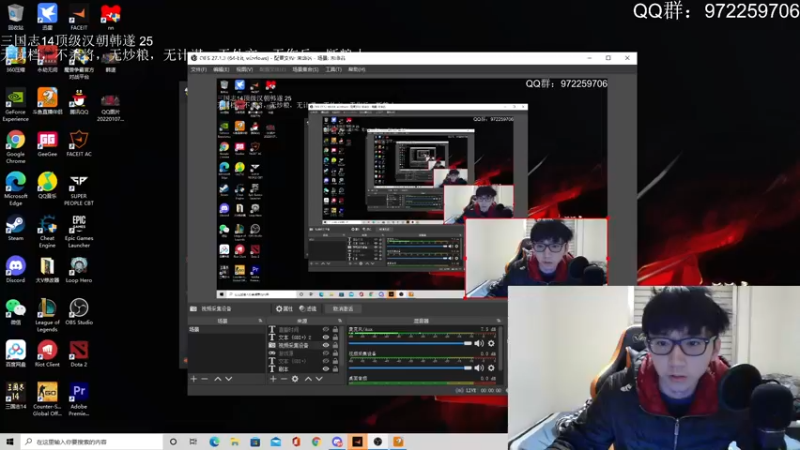This screenshot has height=450, width=800.
Task: Adjust the 视频采集设备 volume slider
Action: point(410,368)
